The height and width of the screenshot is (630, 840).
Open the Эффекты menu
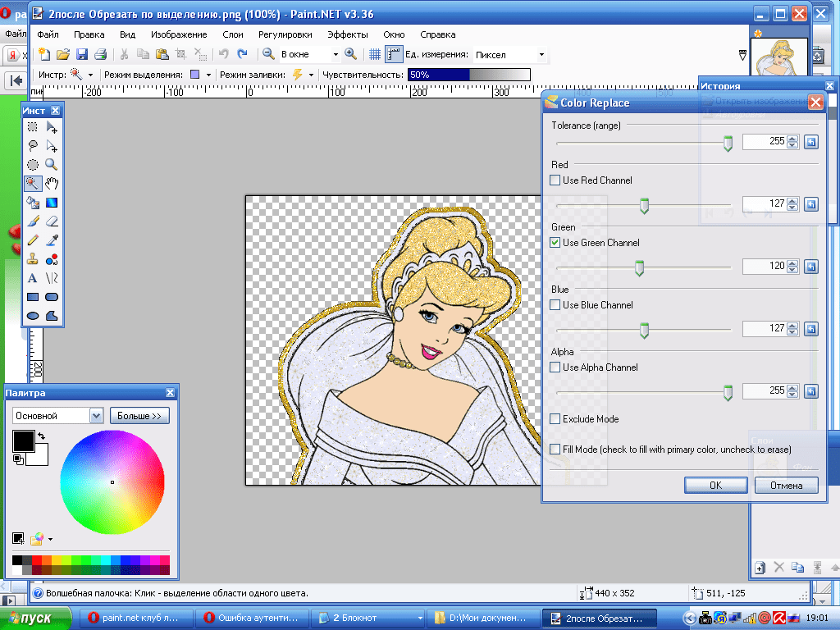pos(347,35)
